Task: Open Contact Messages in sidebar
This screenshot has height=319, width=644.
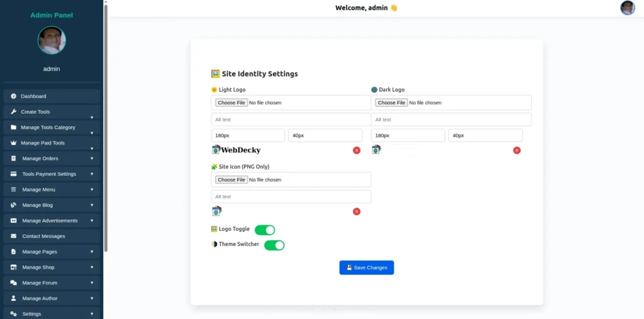Action: click(52, 236)
